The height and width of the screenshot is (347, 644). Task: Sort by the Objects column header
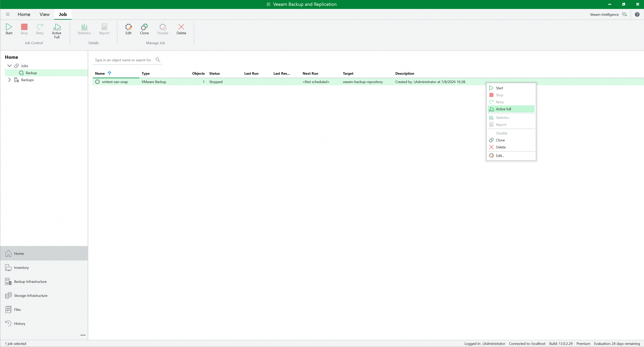pyautogui.click(x=198, y=73)
